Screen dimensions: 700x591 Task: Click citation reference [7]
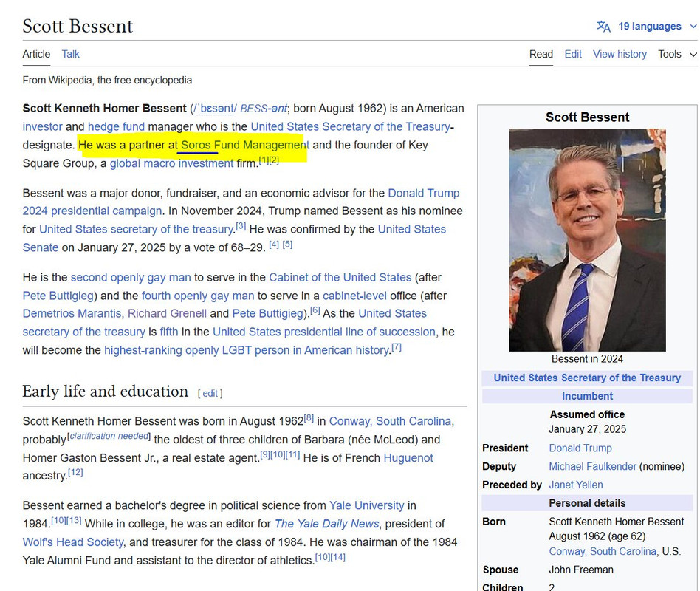tap(397, 346)
